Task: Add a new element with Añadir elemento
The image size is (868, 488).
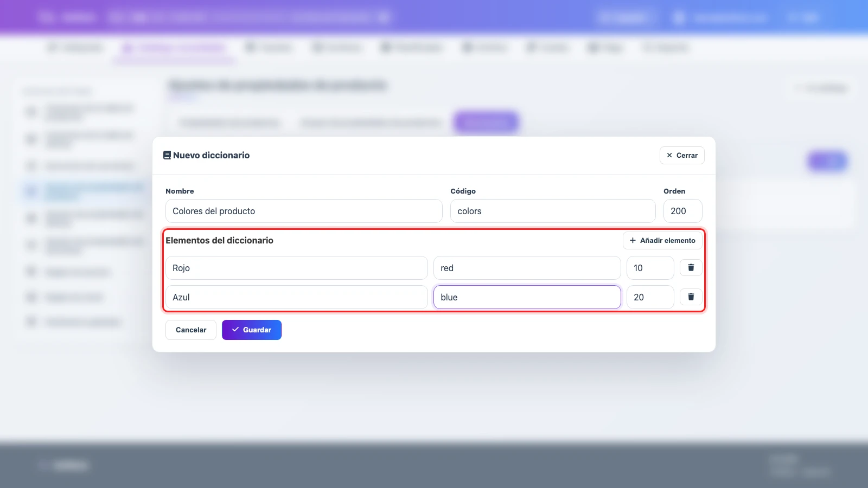Action: point(662,240)
